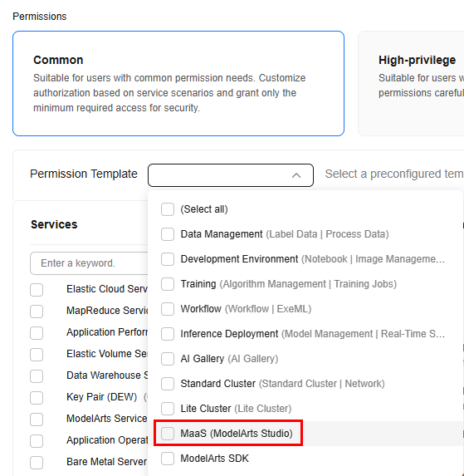Click the services keyword search field
464x476 pixels.
point(89,263)
